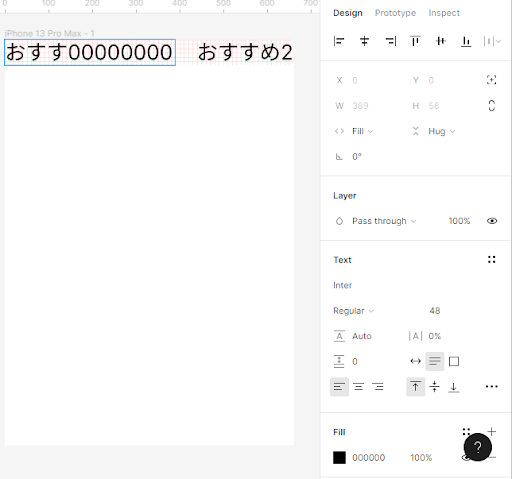The width and height of the screenshot is (512, 479).
Task: Toggle constrain proportions link icon
Action: click(492, 106)
